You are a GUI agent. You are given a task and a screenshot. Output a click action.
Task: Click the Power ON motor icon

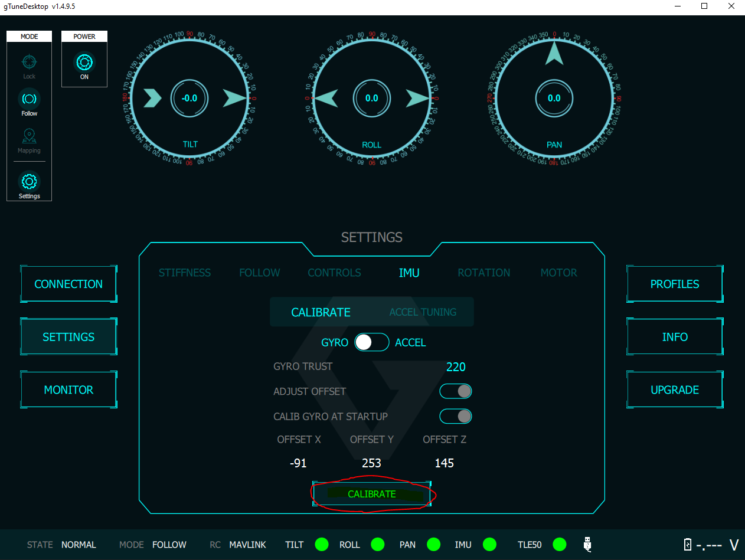pos(84,63)
